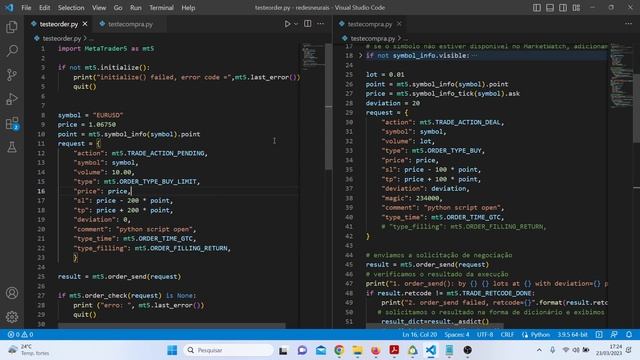Change Spaces: 4 indentation setting
The height and width of the screenshot is (360, 640).
(x=457, y=334)
